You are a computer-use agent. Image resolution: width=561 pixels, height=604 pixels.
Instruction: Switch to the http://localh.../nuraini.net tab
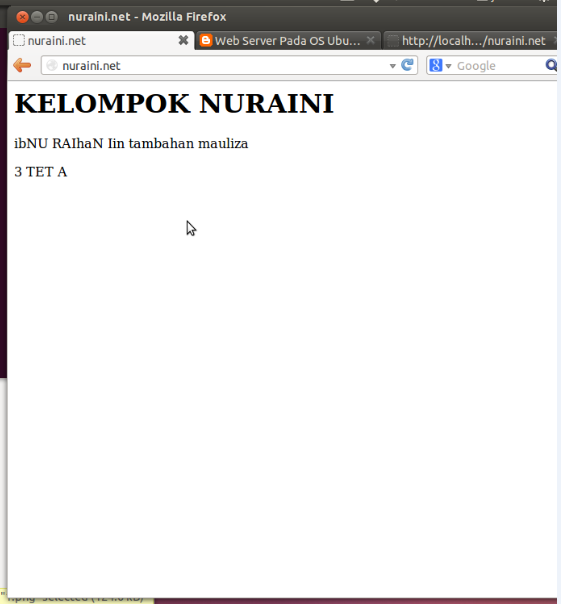click(x=472, y=40)
